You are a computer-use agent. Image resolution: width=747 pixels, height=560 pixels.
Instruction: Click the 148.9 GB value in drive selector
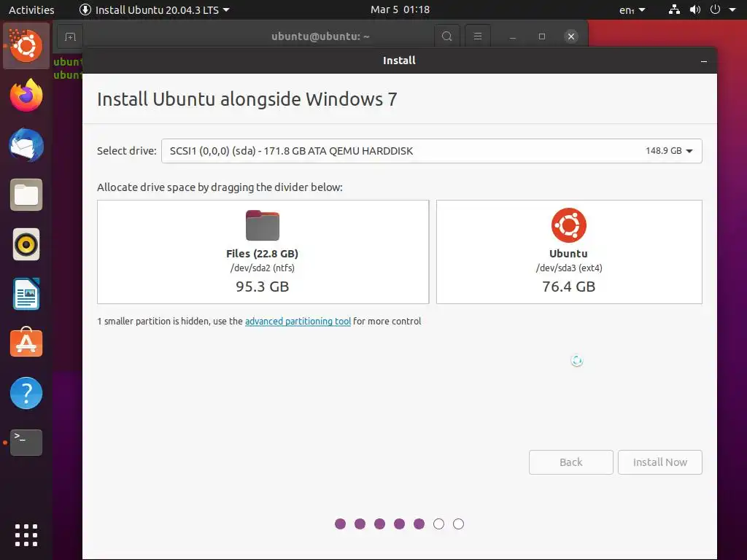click(664, 151)
